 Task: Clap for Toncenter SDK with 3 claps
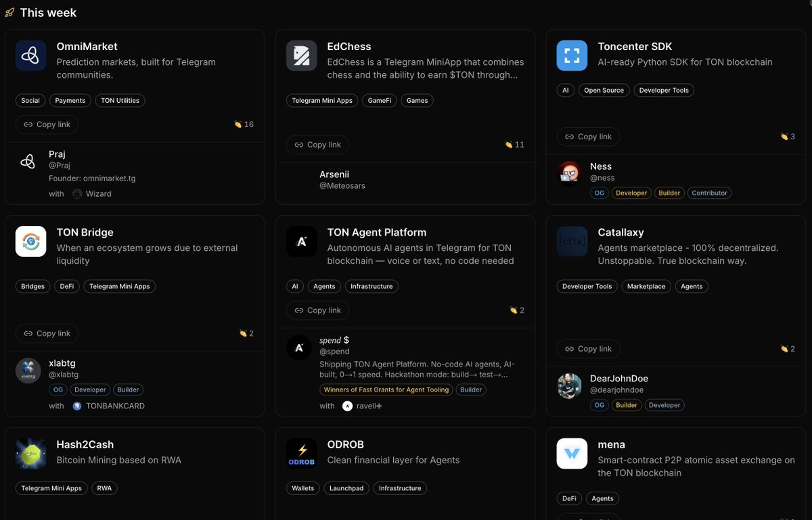coord(788,137)
